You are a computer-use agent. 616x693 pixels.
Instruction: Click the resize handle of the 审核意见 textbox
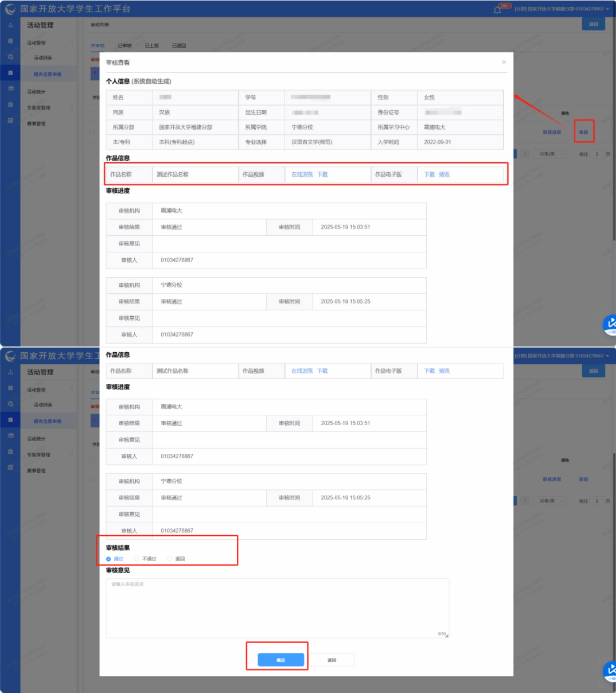446,635
